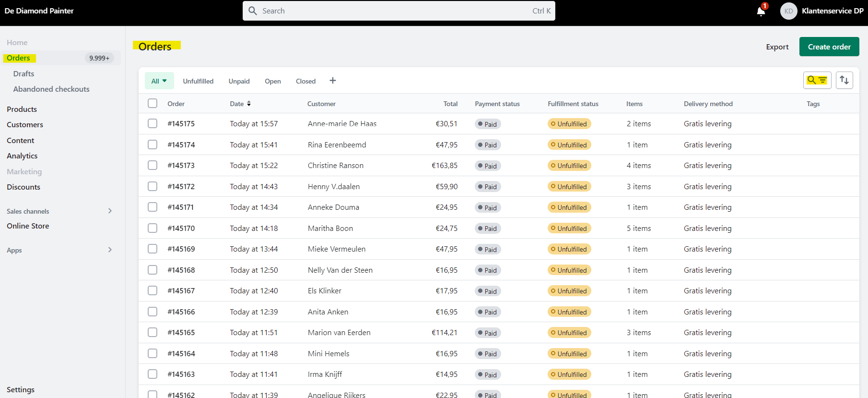Open Abandoned checkouts in sidebar

click(x=51, y=89)
